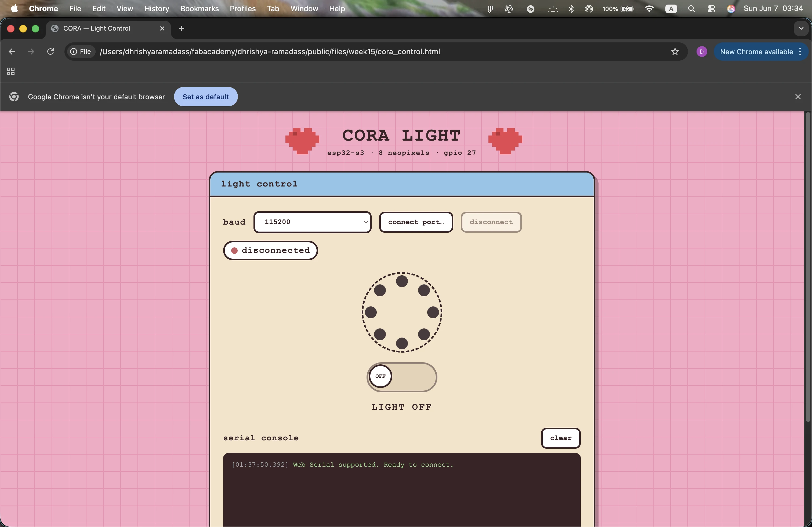Open the History menu
Viewport: 812px width, 527px height.
point(157,9)
